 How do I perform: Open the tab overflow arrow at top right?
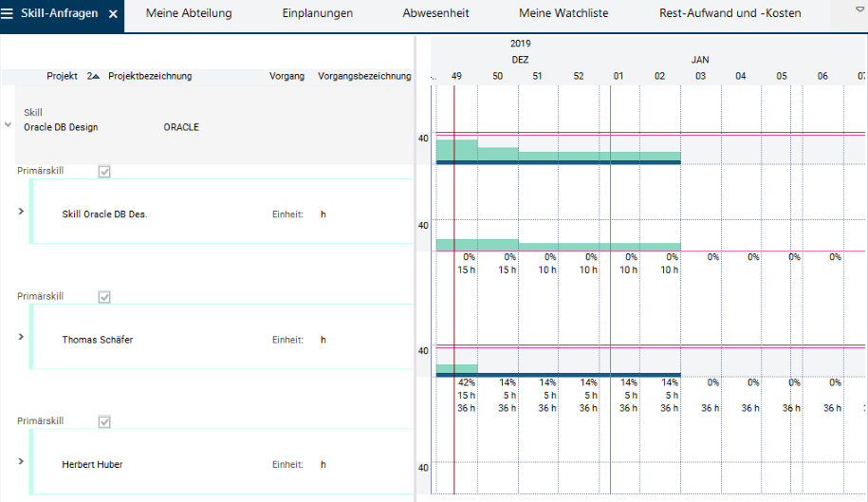[847, 9]
